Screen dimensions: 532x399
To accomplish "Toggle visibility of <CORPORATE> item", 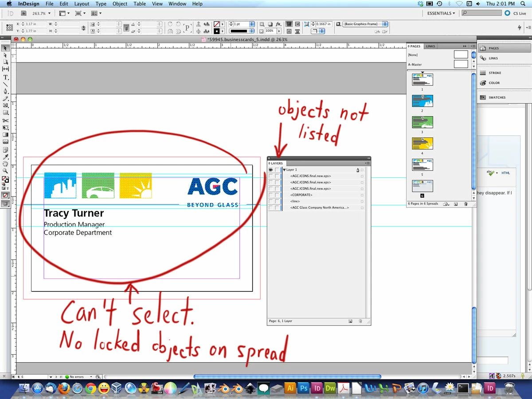I will click(270, 195).
